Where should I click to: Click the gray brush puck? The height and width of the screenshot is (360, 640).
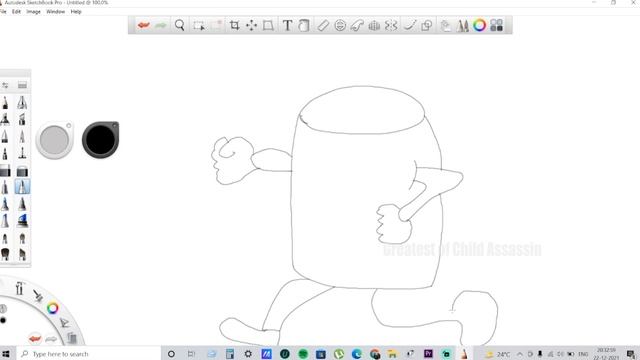pyautogui.click(x=54, y=140)
